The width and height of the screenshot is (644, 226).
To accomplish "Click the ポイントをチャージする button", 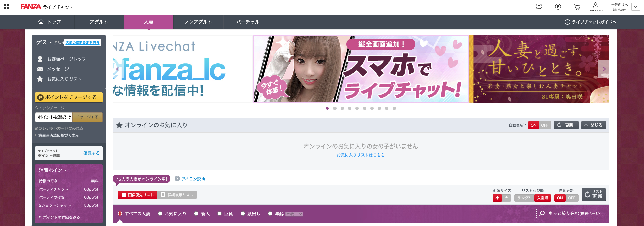I will tap(69, 97).
